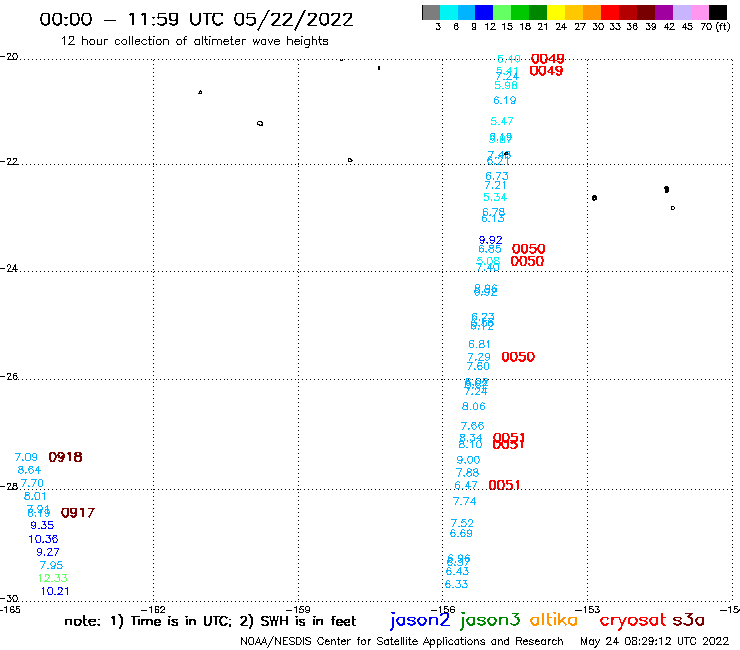Click the red 'cryosat' satellite label
The height and width of the screenshot is (650, 740).
coord(632,620)
